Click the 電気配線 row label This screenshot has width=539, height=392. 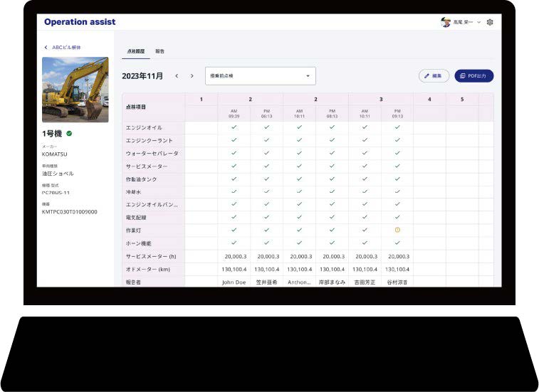coord(136,218)
